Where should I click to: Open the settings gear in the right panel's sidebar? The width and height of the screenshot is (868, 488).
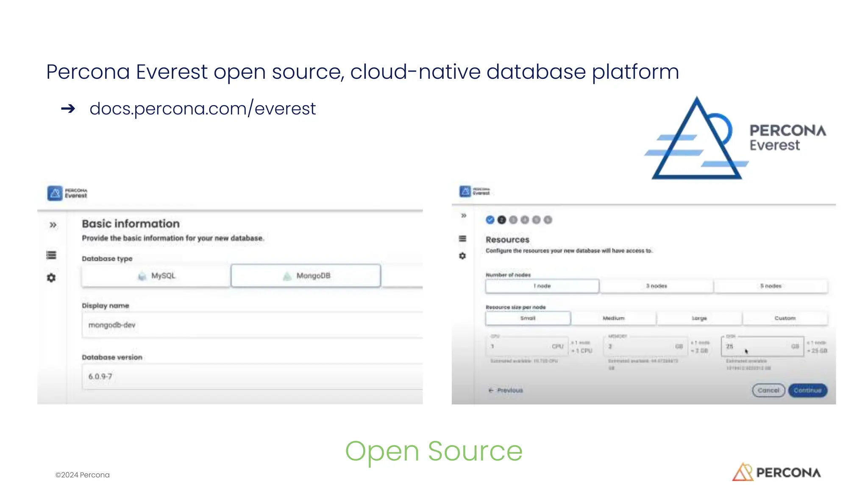click(462, 256)
